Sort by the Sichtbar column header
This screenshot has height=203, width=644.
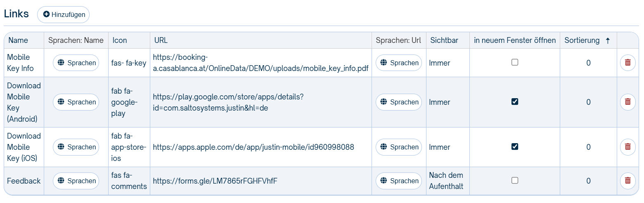tap(444, 40)
